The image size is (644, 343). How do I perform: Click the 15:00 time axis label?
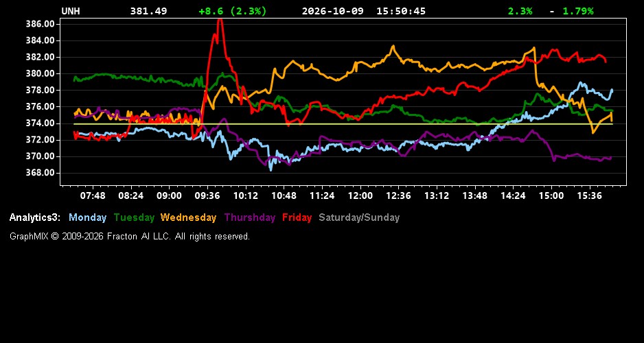pos(551,196)
